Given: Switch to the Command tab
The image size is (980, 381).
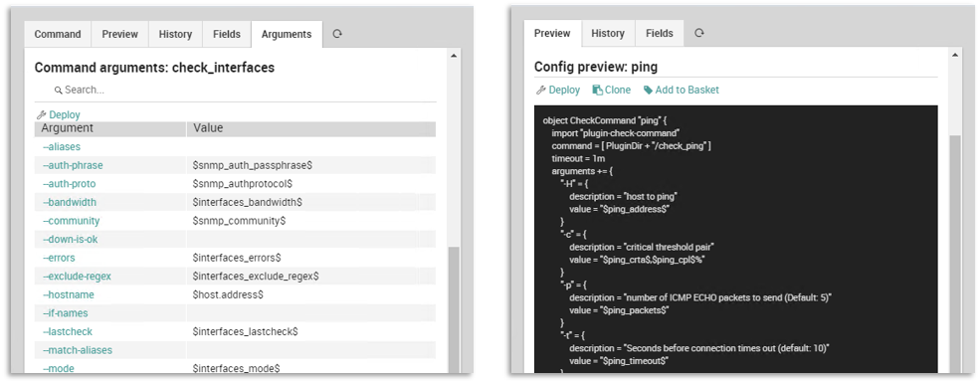Looking at the screenshot, I should [58, 35].
